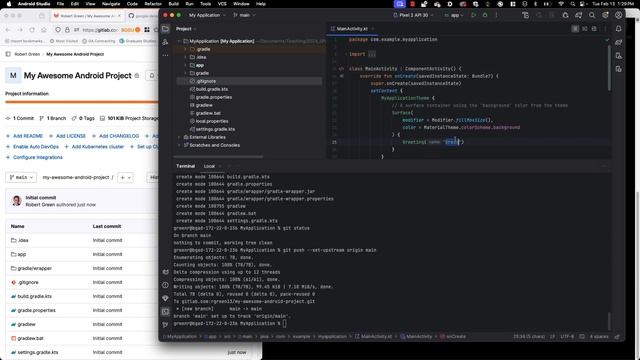Open the IDE settings gear icon
The image size is (640, 360).
pos(605,15)
